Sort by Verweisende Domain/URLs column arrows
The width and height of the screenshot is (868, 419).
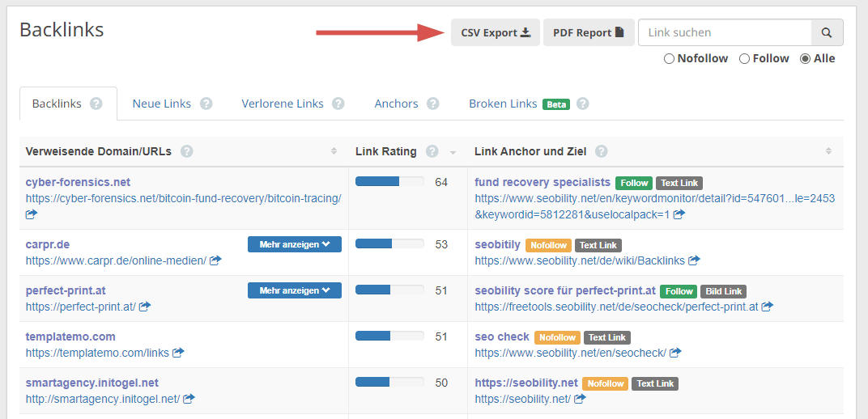click(334, 151)
